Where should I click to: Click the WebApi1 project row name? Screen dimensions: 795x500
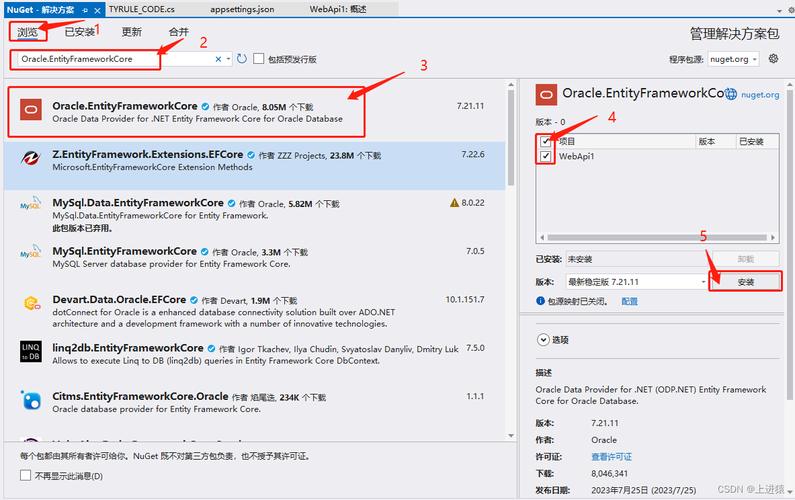click(576, 156)
